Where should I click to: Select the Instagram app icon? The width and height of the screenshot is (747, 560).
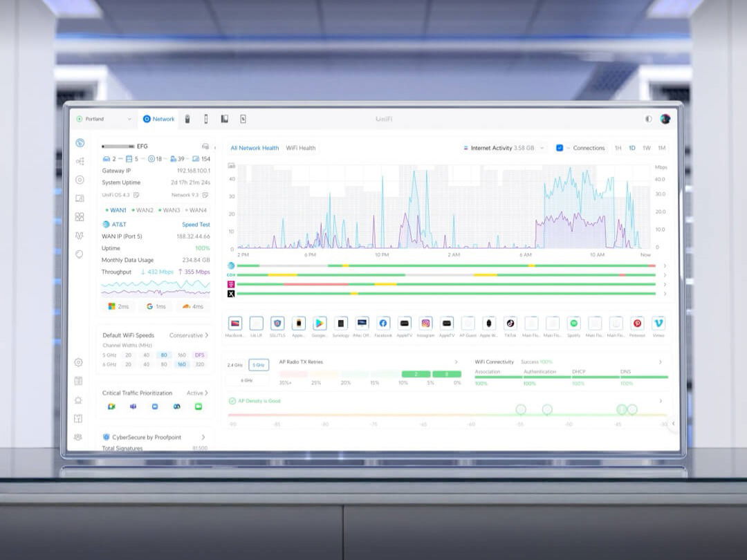(x=425, y=323)
